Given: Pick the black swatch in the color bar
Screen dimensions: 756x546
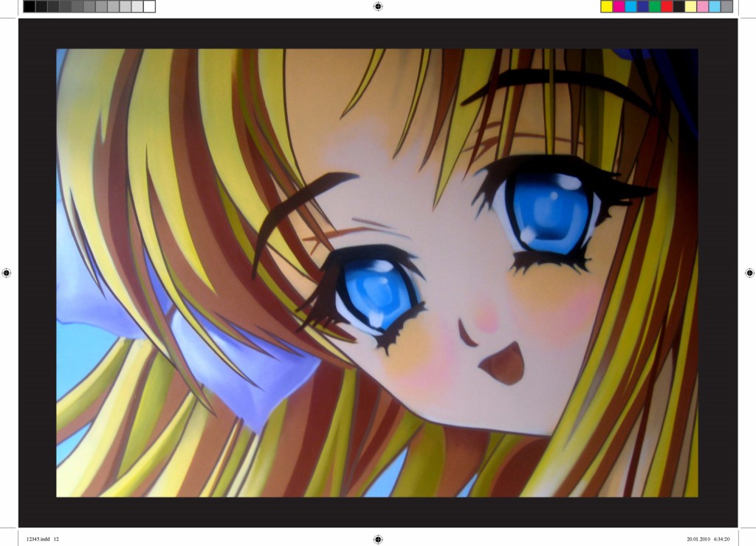Looking at the screenshot, I should tap(679, 6).
